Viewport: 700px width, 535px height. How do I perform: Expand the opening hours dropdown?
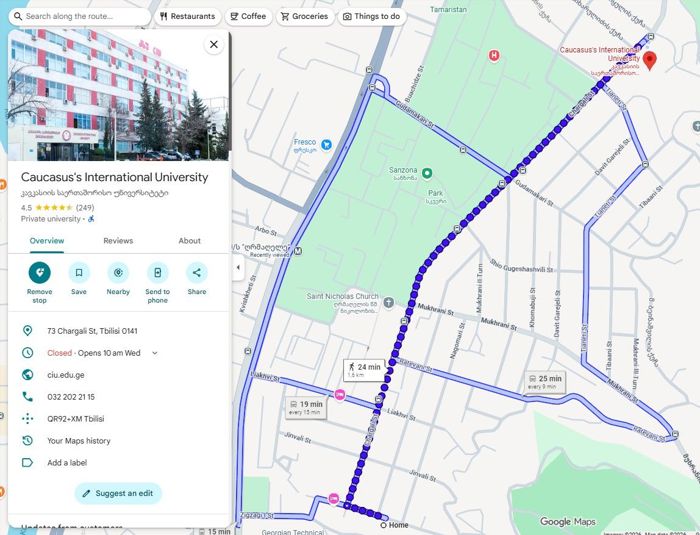pyautogui.click(x=154, y=353)
